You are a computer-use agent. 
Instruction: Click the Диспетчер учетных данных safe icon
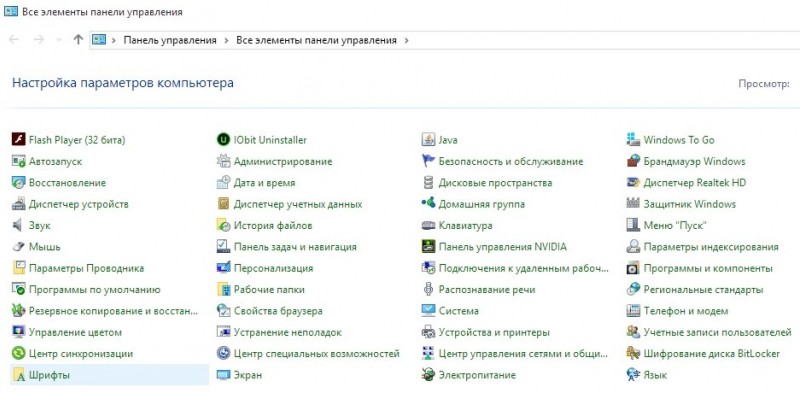coord(223,204)
